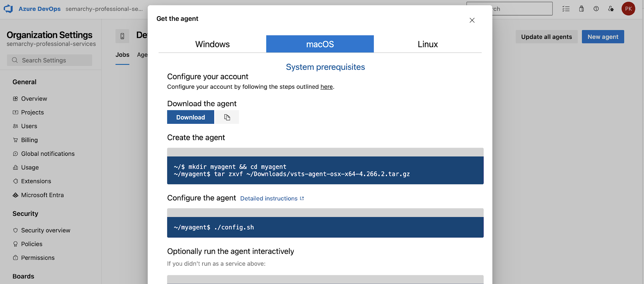Focus the Search Settings field
This screenshot has height=284, width=644.
coord(49,60)
